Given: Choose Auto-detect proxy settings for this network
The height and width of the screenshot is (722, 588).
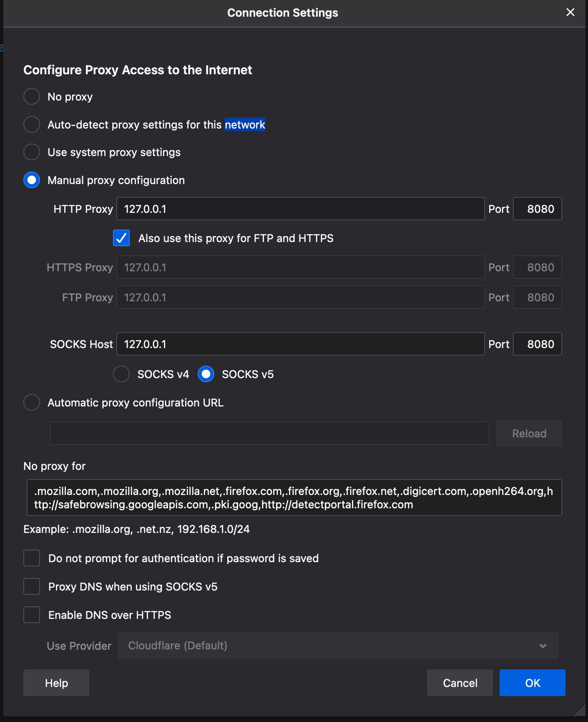Looking at the screenshot, I should tap(32, 124).
